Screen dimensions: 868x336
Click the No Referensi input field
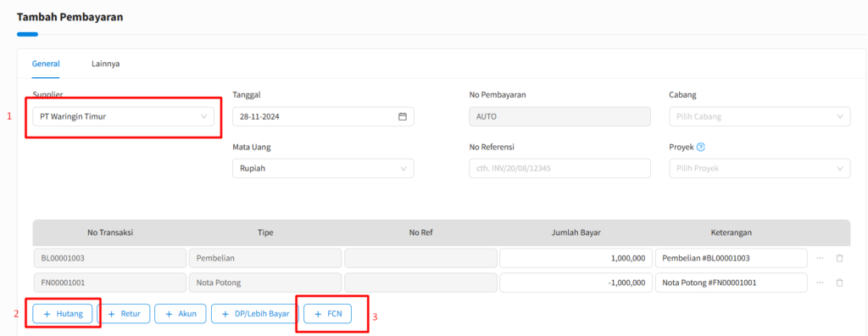pos(559,169)
